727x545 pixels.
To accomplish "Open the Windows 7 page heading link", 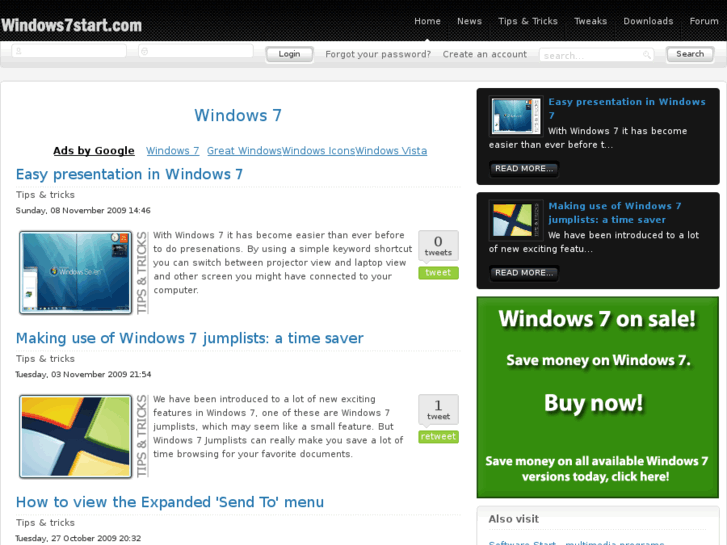I will 238,115.
